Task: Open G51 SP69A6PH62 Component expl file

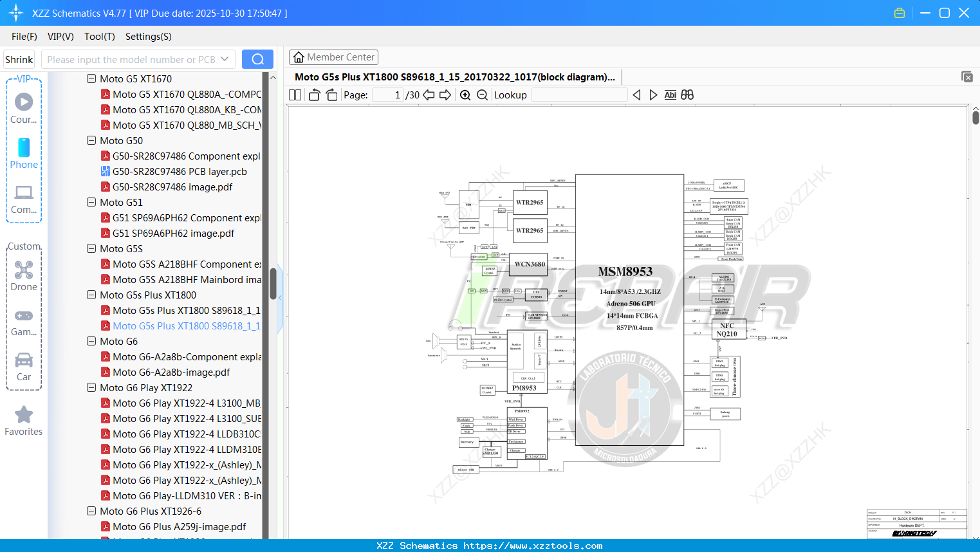Action: tap(181, 217)
